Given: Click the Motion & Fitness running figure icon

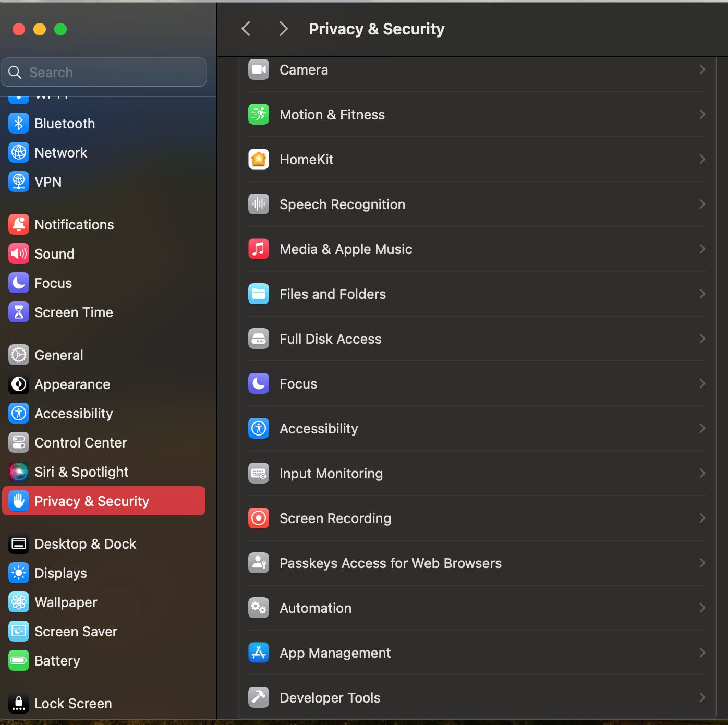Looking at the screenshot, I should click(259, 115).
